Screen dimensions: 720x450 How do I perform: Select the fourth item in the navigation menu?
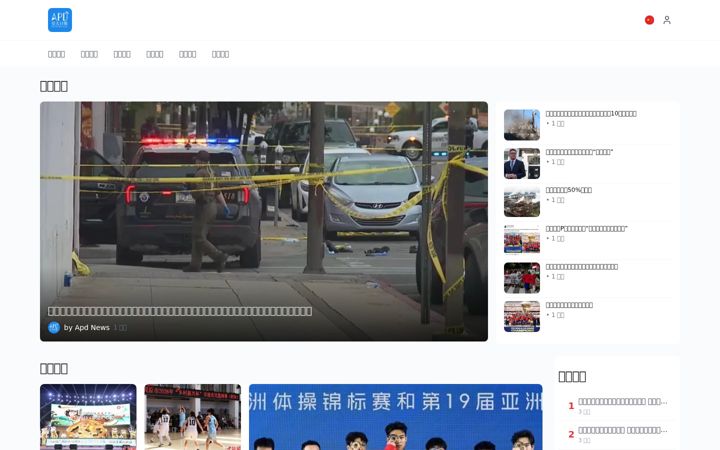pos(155,54)
